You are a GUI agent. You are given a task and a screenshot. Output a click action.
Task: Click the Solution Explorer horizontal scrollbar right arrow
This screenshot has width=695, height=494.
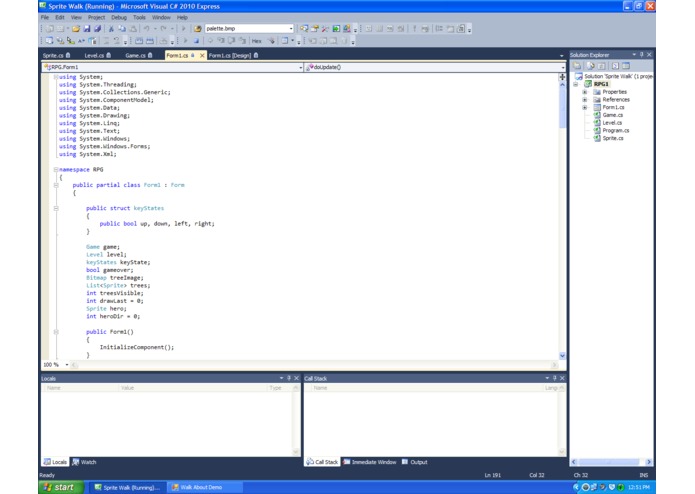coord(649,462)
